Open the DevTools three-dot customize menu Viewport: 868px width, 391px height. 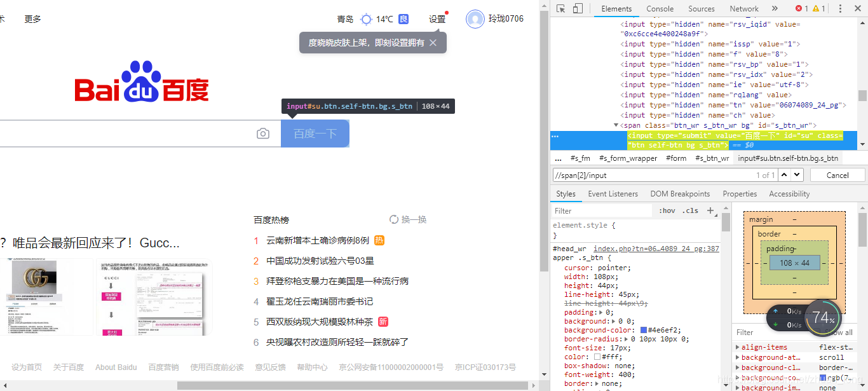[841, 9]
